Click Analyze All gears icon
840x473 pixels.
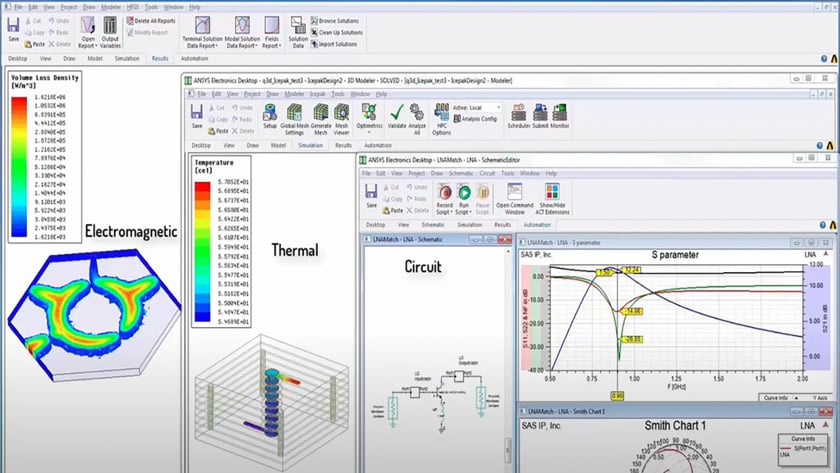(417, 119)
